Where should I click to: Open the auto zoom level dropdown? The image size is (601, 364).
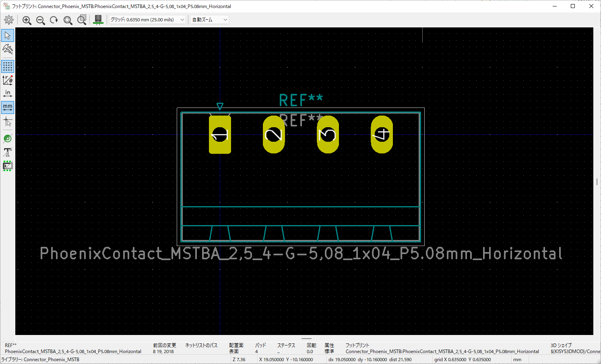210,20
